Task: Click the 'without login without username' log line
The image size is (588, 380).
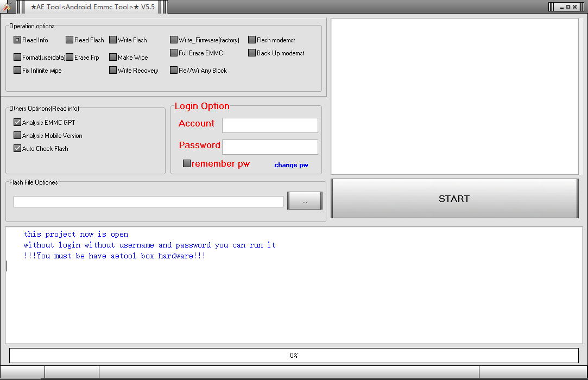Action: click(x=150, y=245)
